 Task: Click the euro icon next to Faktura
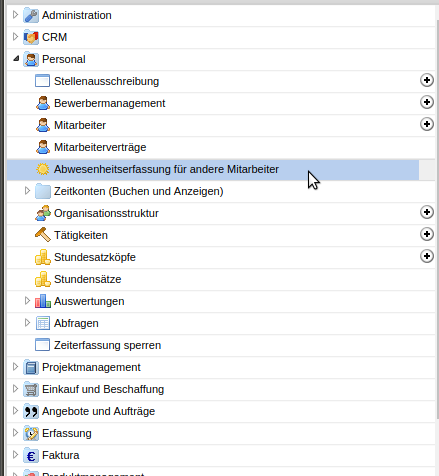click(x=31, y=455)
